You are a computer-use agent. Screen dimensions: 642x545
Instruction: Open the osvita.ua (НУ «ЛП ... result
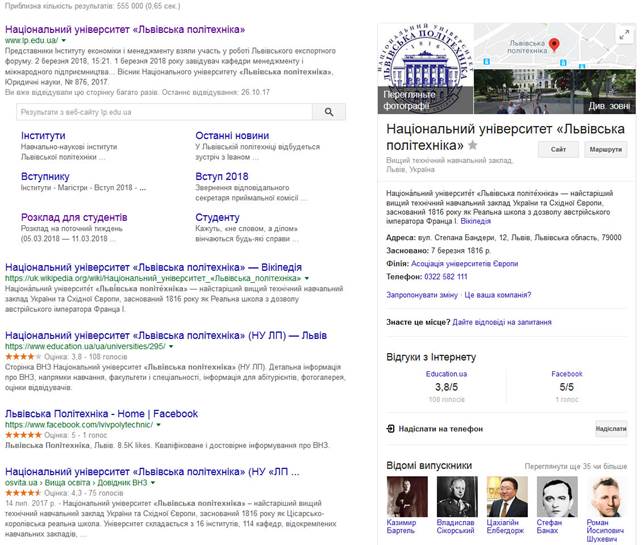[152, 472]
